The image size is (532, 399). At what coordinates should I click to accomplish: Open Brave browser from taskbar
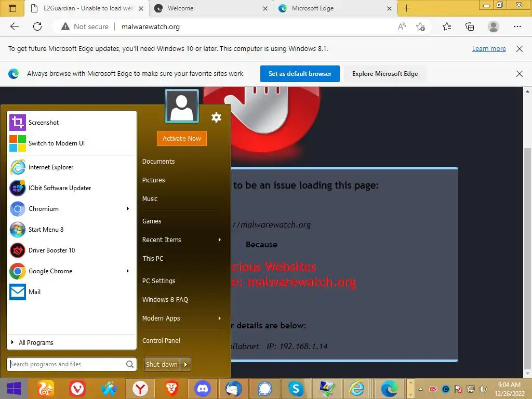pyautogui.click(x=171, y=389)
